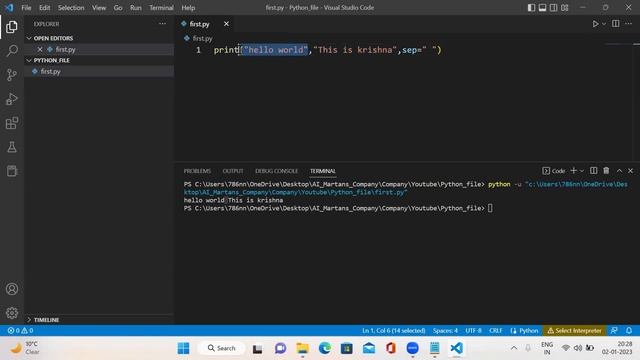
Task: Open the Explorer view in activity bar
Action: [x=12, y=27]
